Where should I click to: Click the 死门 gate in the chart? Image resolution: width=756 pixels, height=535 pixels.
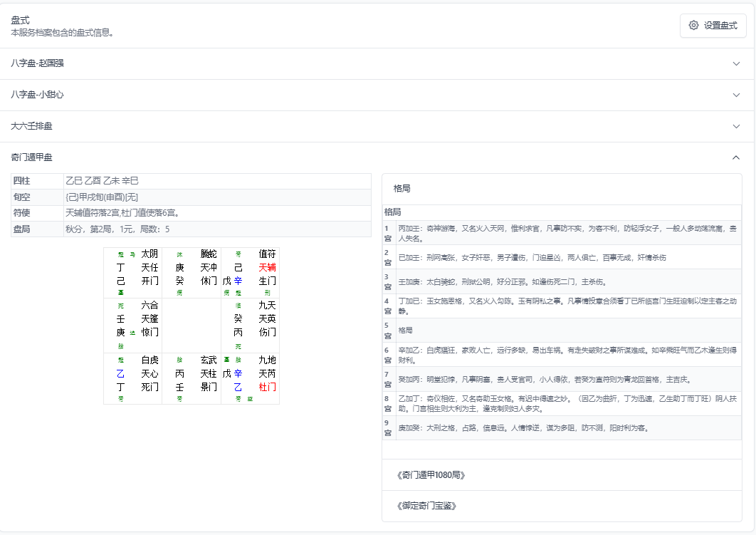click(x=149, y=387)
